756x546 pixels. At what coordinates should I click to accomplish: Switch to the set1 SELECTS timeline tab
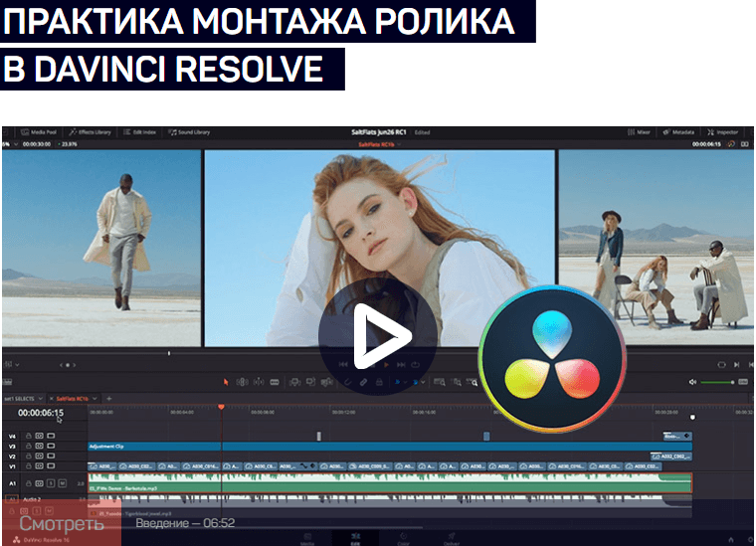pyautogui.click(x=19, y=399)
